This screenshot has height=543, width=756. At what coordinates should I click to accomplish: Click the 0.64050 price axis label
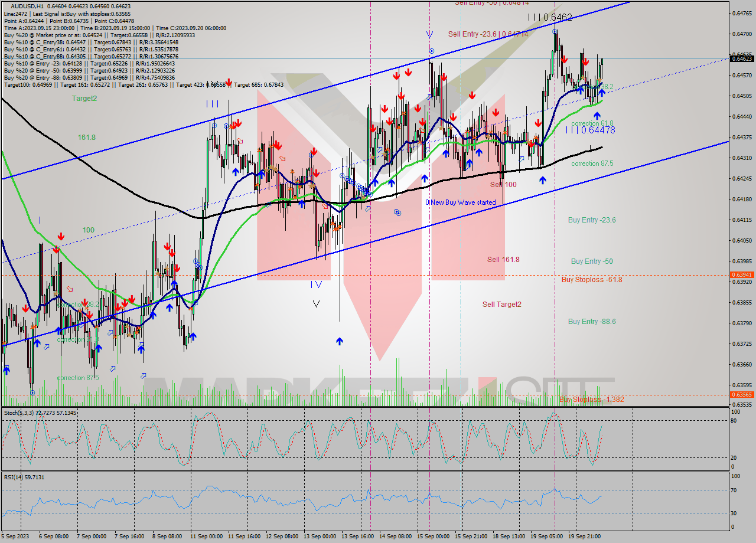tap(742, 241)
